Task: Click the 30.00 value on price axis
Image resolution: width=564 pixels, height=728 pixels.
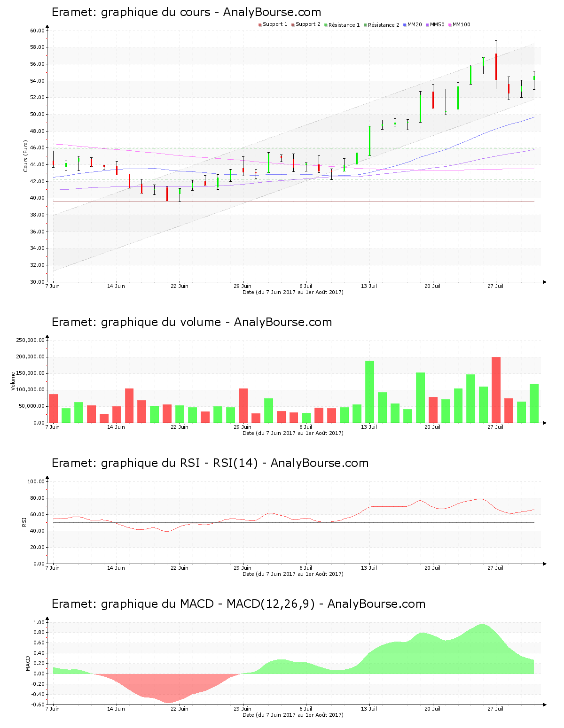Action: click(x=37, y=282)
